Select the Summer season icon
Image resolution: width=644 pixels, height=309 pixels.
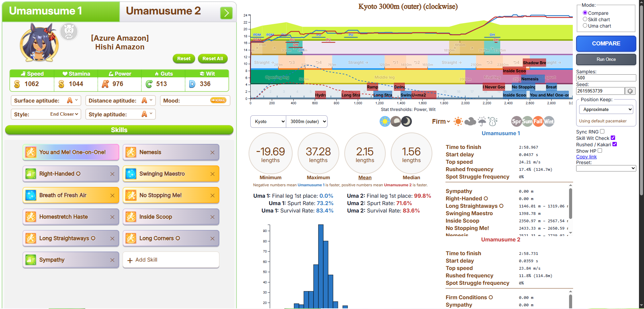tap(527, 121)
